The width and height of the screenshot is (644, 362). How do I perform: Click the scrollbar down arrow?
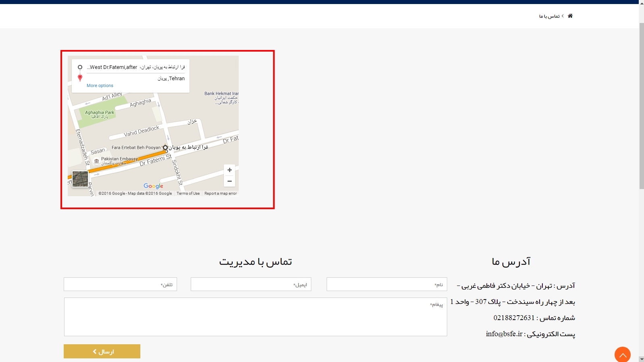tap(641, 359)
